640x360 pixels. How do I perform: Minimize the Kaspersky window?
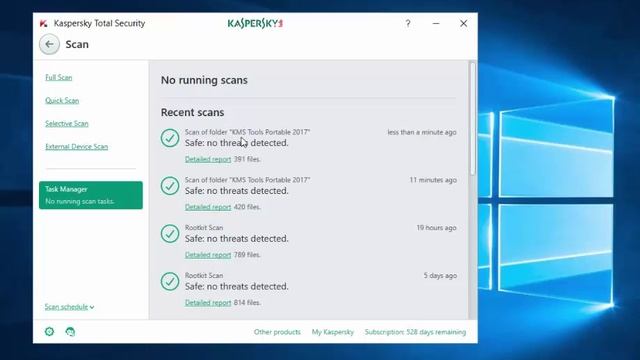(x=436, y=23)
